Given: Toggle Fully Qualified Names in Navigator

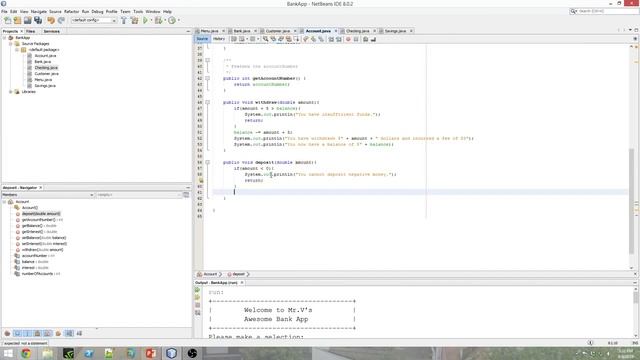Looking at the screenshot, I should [x=58, y=333].
